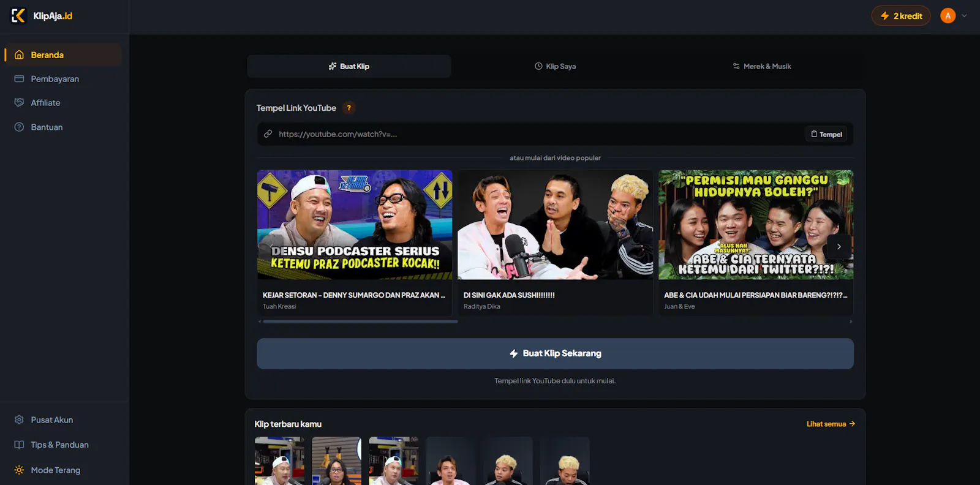Click the question mark help icon
This screenshot has width=980, height=485.
(349, 108)
